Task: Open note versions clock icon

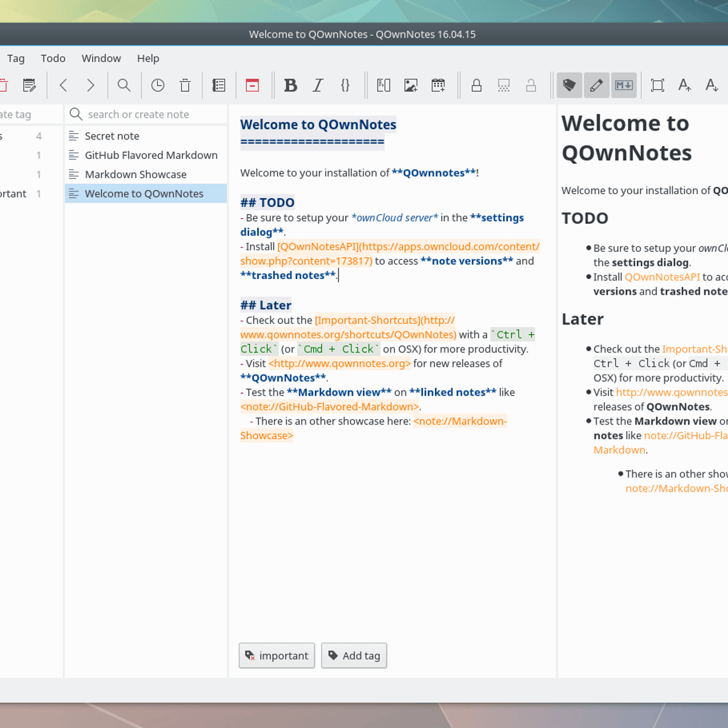Action: [x=158, y=86]
